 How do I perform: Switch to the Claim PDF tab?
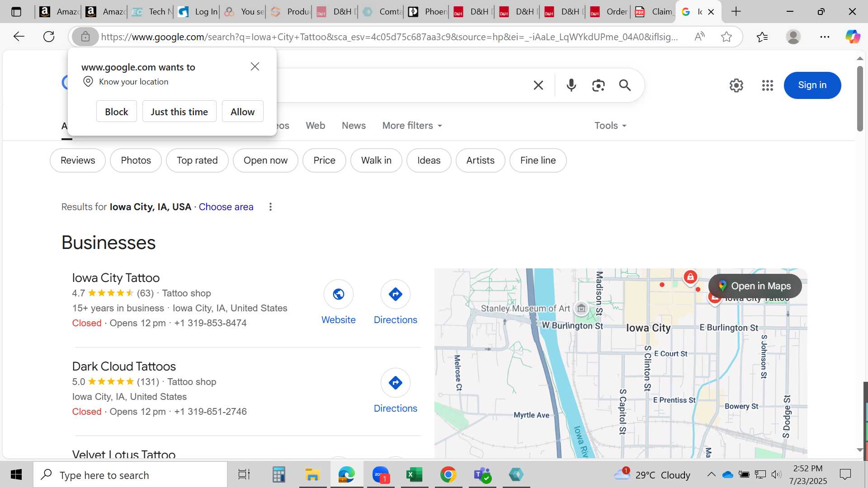pyautogui.click(x=654, y=12)
